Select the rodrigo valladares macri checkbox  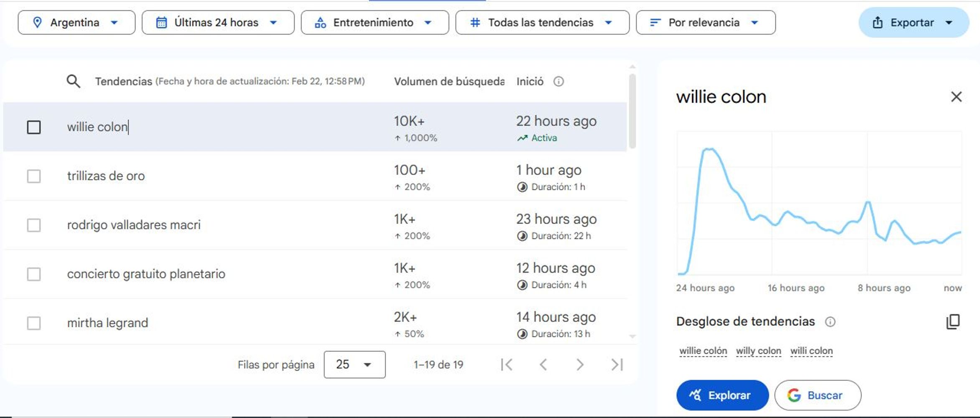(x=34, y=225)
